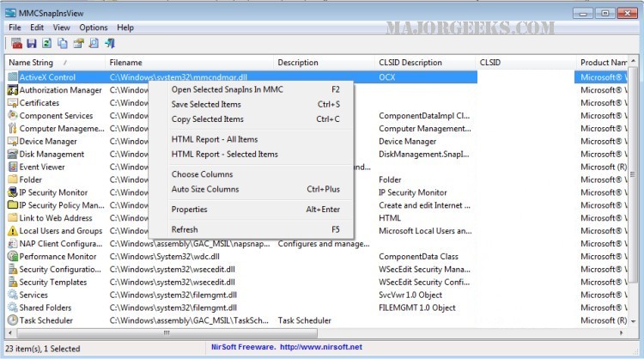Open the View menu
The height and width of the screenshot is (359, 644).
[62, 27]
